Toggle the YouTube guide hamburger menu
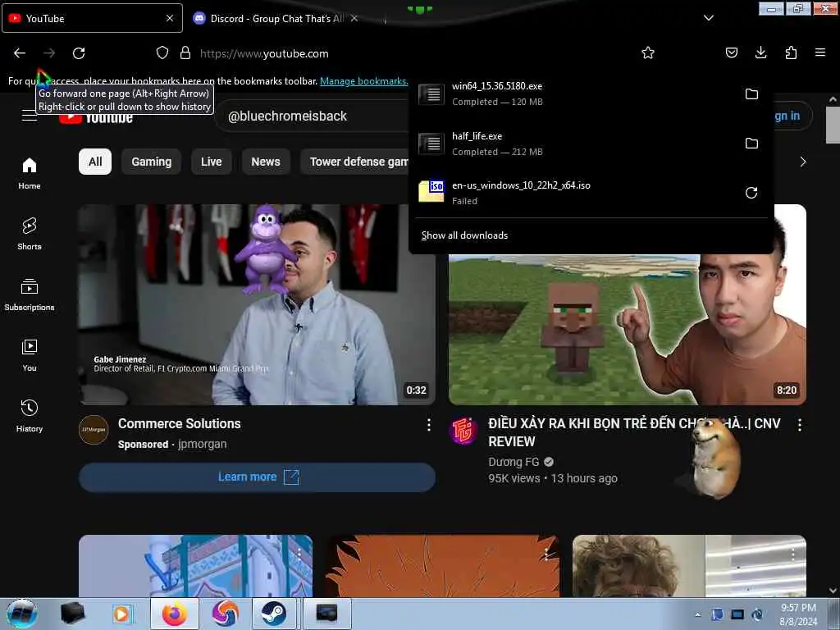Viewport: 840px width, 630px height. [x=29, y=115]
